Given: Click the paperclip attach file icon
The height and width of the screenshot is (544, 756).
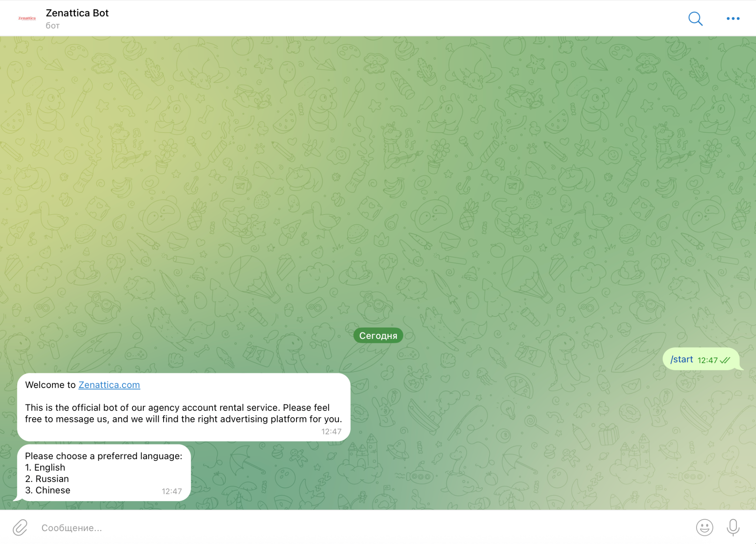Looking at the screenshot, I should [20, 527].
